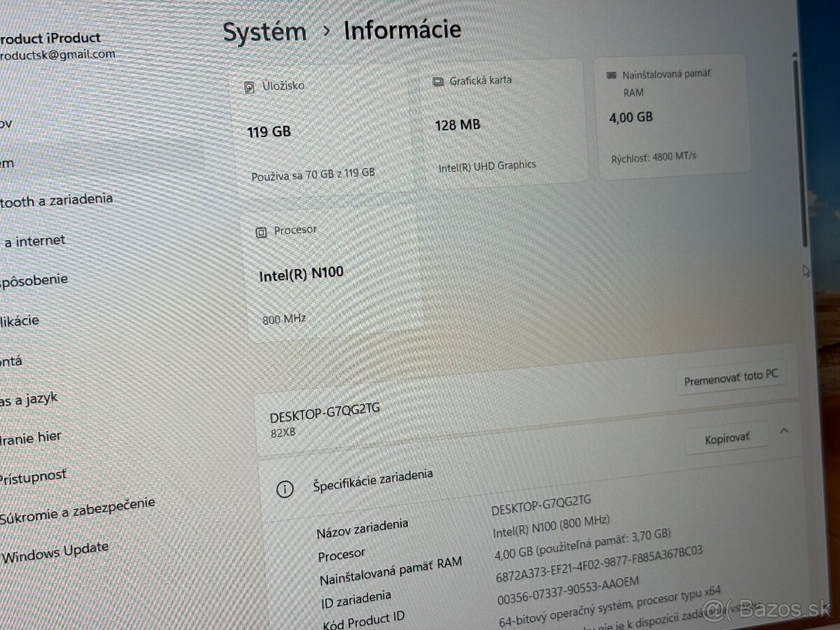Click the storage icon on the Úložisko card
The height and width of the screenshot is (630, 840).
pyautogui.click(x=248, y=85)
